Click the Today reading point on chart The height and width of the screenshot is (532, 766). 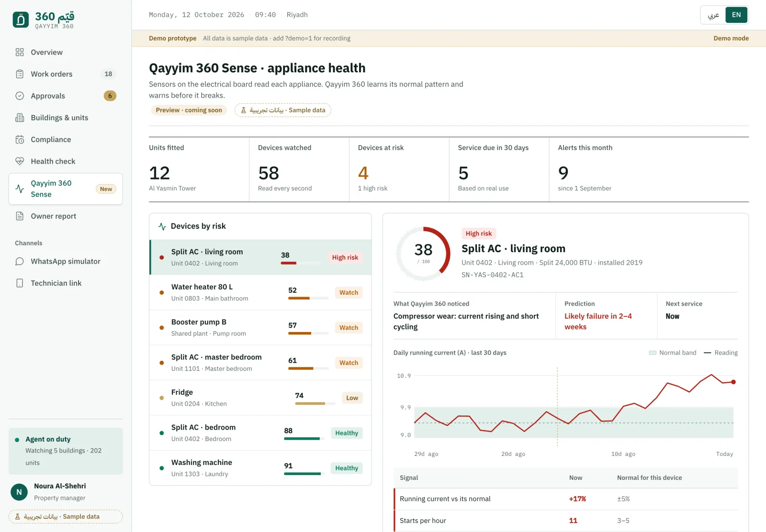pyautogui.click(x=733, y=382)
